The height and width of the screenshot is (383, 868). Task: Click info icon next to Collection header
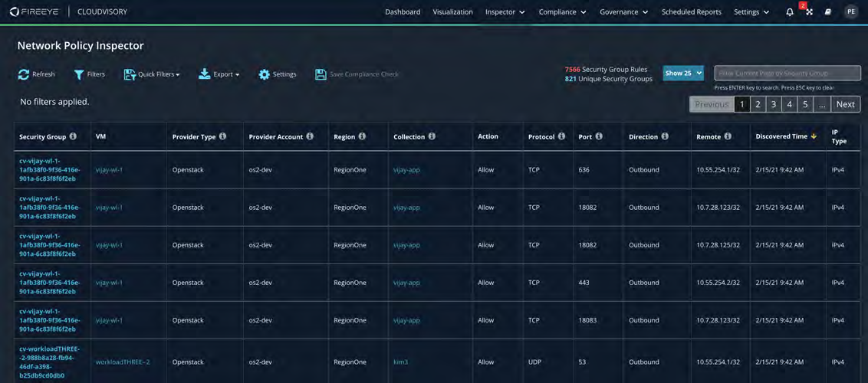pyautogui.click(x=432, y=136)
